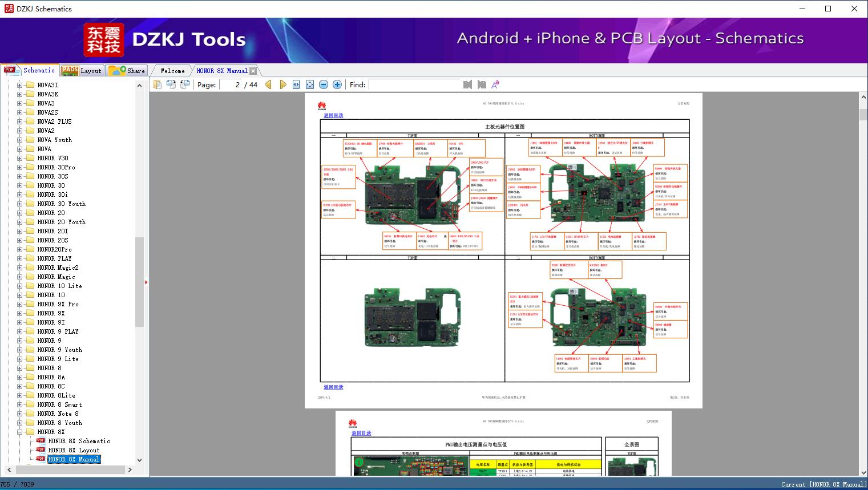Expand the HONOR 10 folder node
The width and height of the screenshot is (868, 490).
(x=20, y=295)
